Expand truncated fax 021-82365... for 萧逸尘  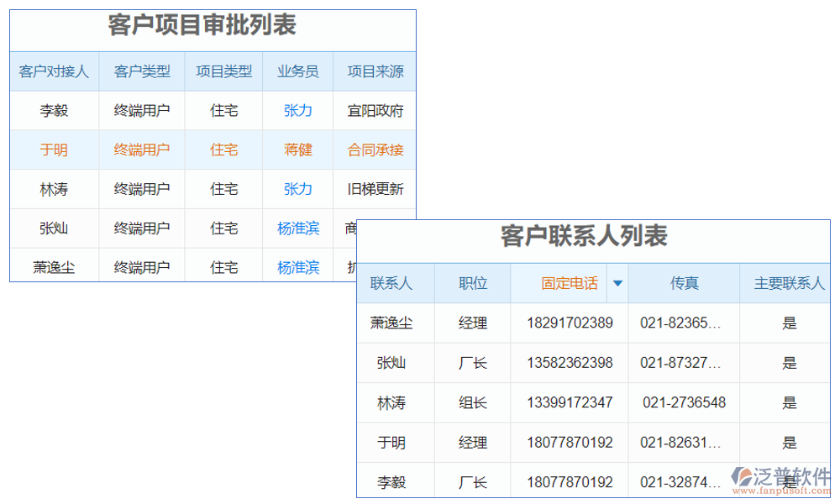tap(682, 323)
